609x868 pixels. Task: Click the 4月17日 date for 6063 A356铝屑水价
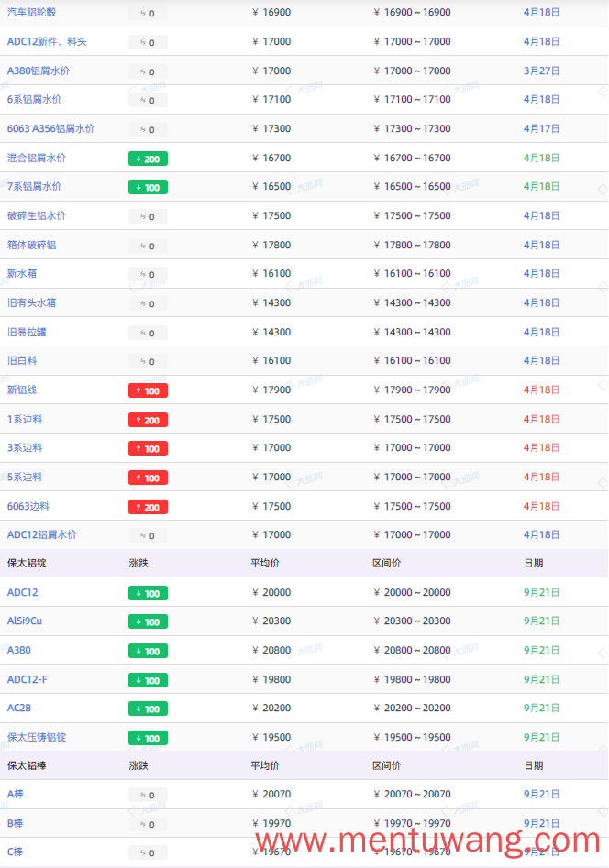point(541,128)
